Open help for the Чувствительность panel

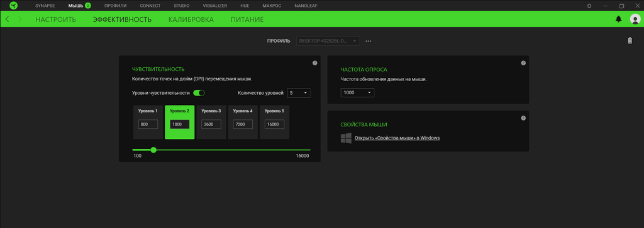pos(314,63)
